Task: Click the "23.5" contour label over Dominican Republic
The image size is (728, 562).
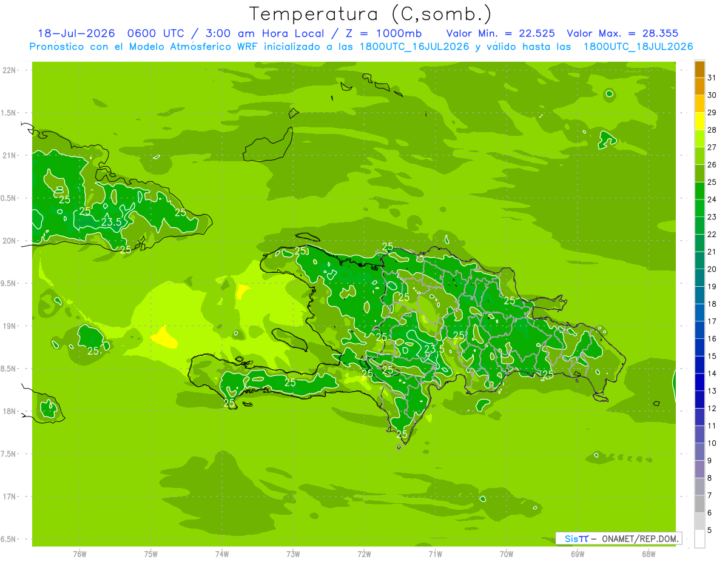Action: click(x=434, y=349)
